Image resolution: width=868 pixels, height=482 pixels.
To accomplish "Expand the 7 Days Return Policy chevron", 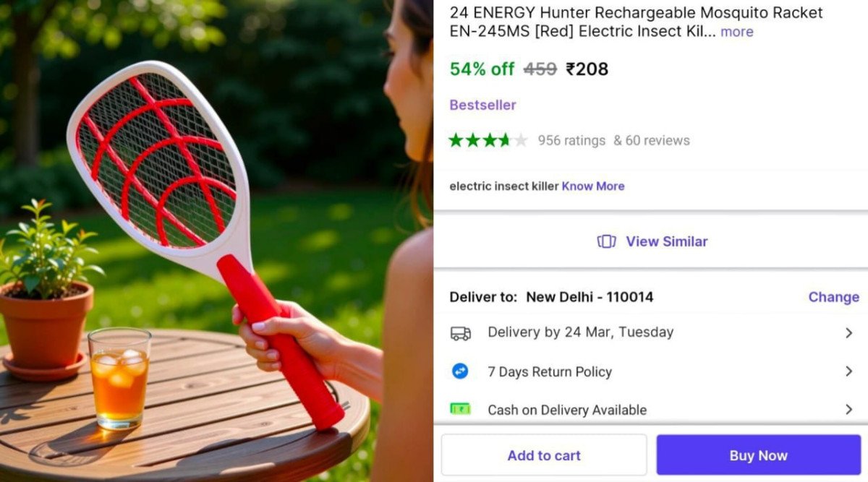I will point(848,371).
